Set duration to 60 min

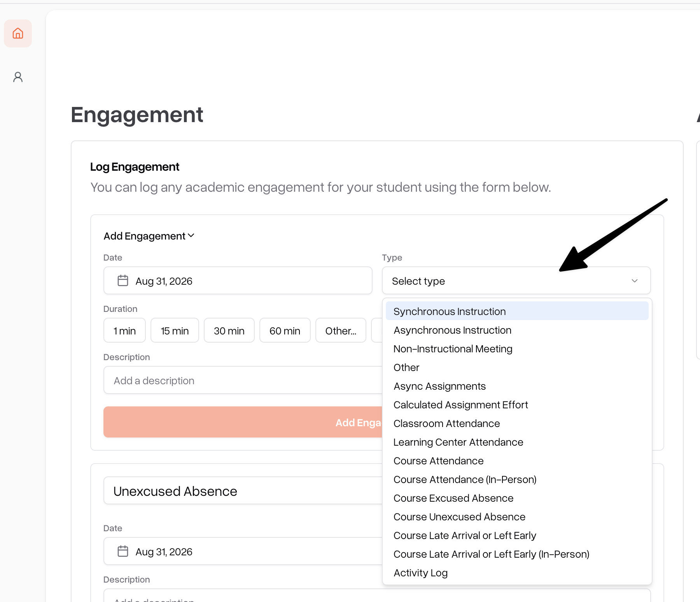[285, 330]
